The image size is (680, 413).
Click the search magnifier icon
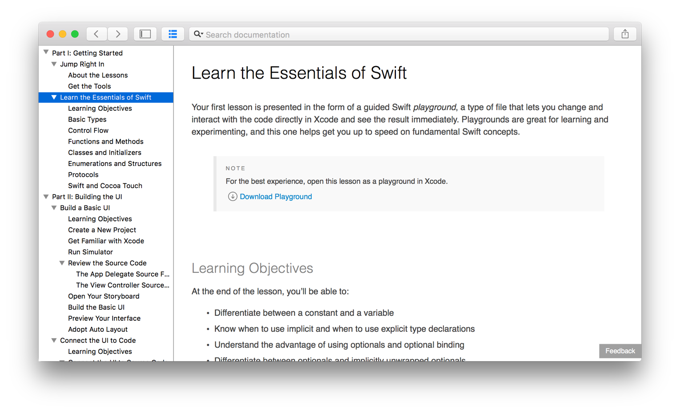pos(198,34)
